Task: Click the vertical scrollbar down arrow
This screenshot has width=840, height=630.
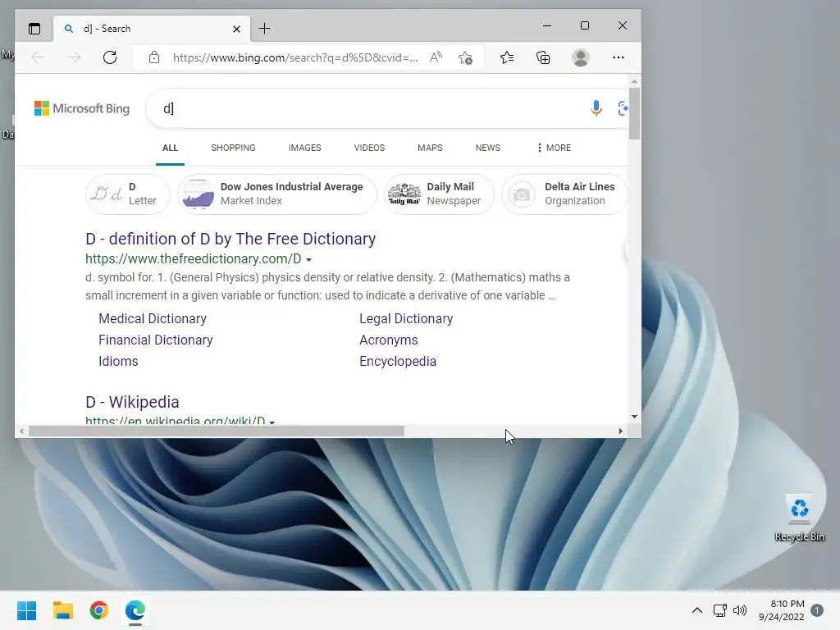Action: point(634,416)
